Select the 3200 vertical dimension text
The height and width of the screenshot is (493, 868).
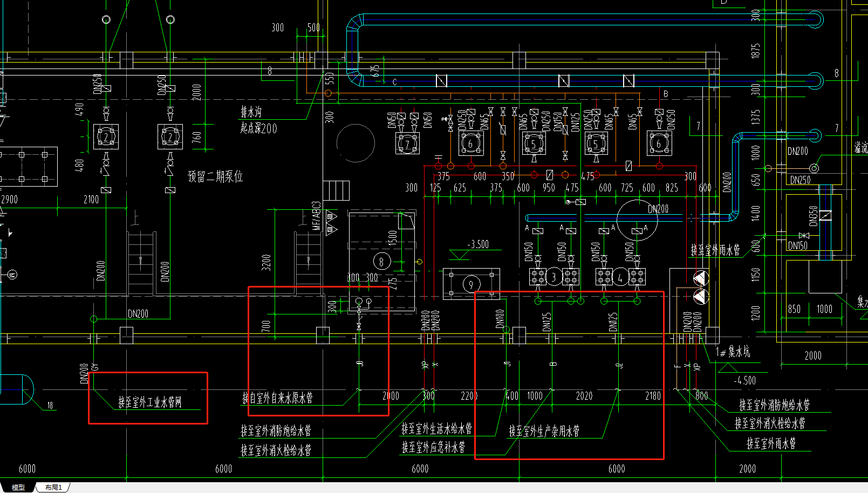[x=266, y=262]
